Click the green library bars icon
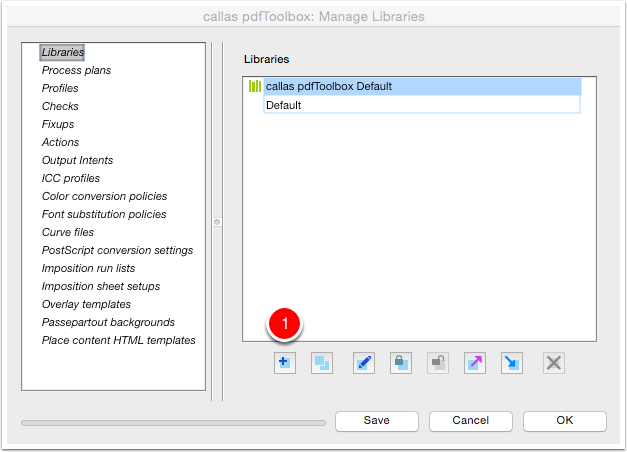 pyautogui.click(x=255, y=86)
